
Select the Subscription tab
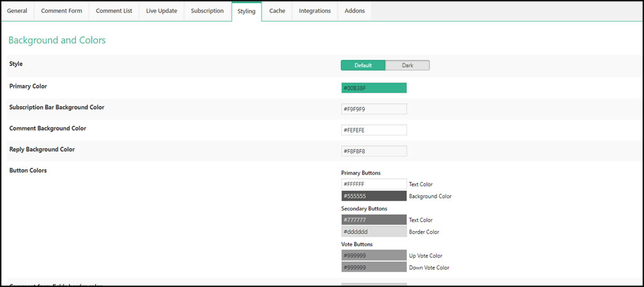[208, 11]
